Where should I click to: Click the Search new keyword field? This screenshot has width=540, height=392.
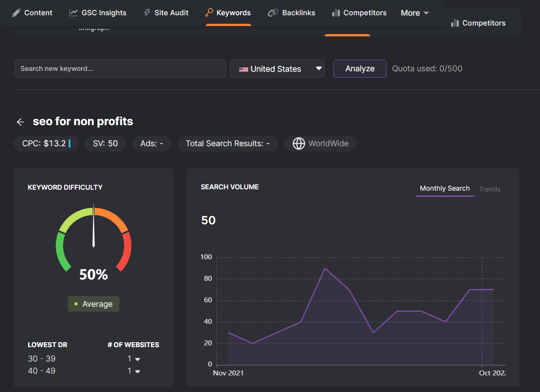(120, 69)
